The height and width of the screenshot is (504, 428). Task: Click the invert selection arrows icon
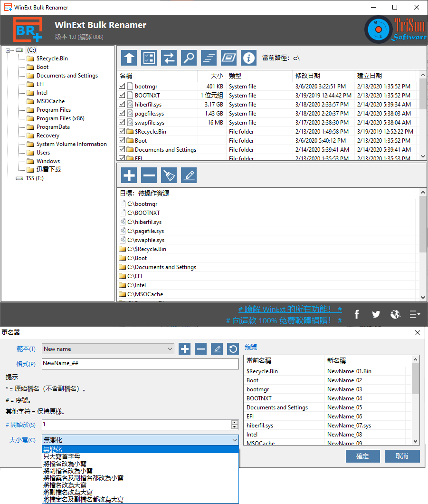[x=169, y=58]
